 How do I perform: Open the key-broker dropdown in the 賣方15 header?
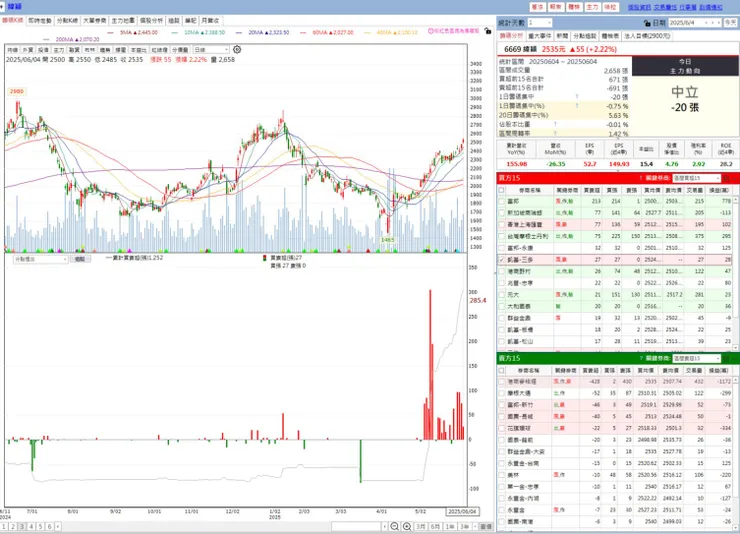click(x=697, y=359)
